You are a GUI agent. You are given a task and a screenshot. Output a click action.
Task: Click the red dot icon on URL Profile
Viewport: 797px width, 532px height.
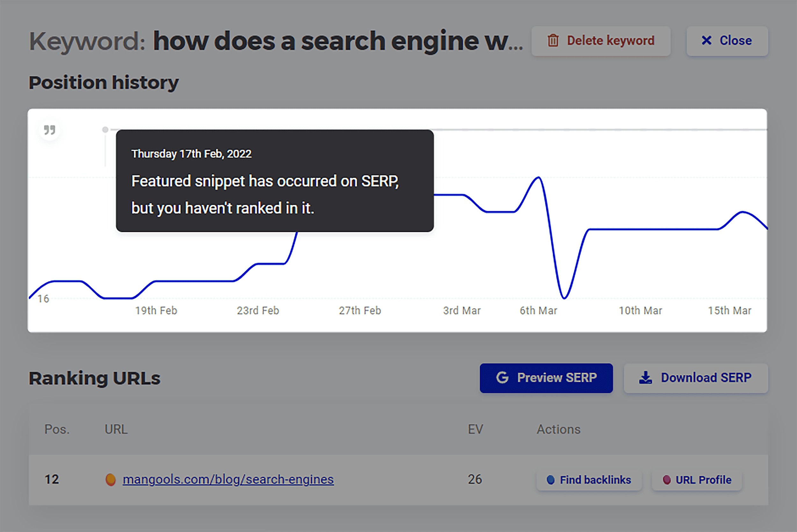pyautogui.click(x=667, y=480)
